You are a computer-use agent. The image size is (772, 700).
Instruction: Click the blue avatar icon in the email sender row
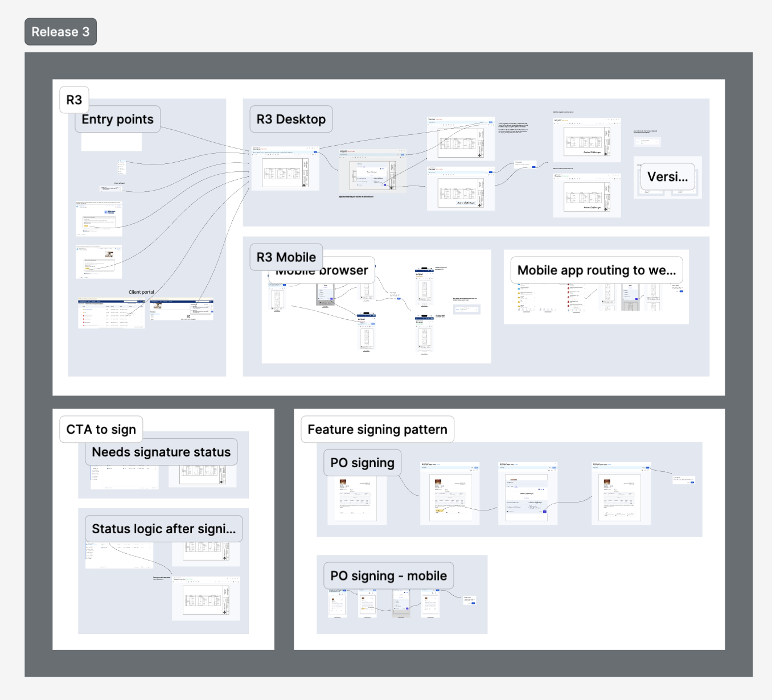[x=77, y=207]
